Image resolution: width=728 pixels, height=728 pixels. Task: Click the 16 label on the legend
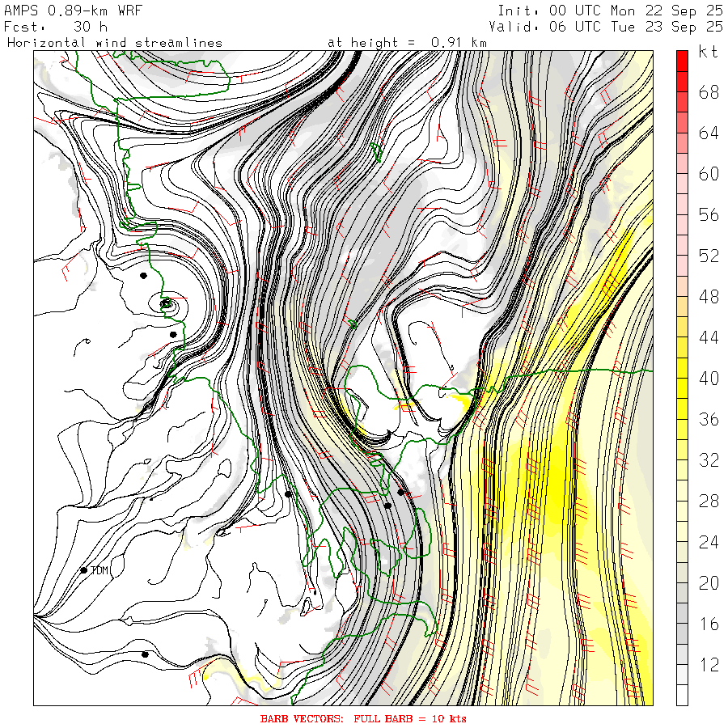point(709,624)
